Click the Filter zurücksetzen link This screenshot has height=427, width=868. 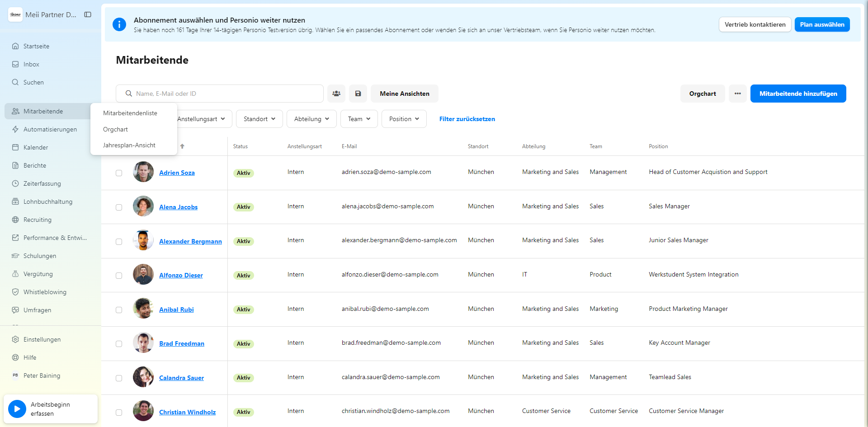[467, 119]
